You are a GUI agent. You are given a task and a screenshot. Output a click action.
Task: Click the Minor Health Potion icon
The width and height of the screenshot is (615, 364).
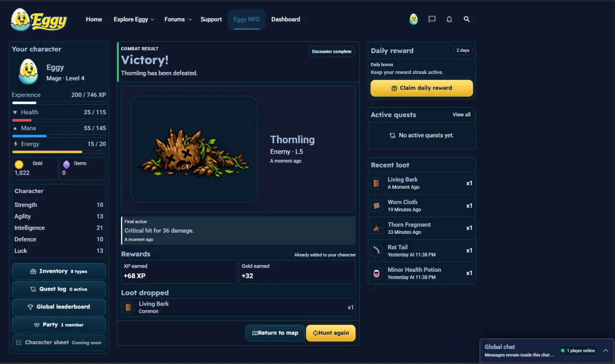coord(377,273)
